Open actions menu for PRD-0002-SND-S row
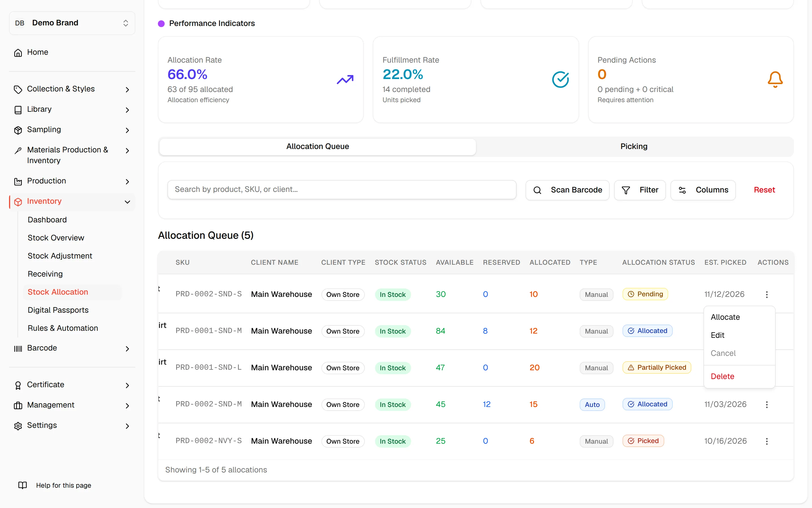The height and width of the screenshot is (508, 812). [x=767, y=294]
